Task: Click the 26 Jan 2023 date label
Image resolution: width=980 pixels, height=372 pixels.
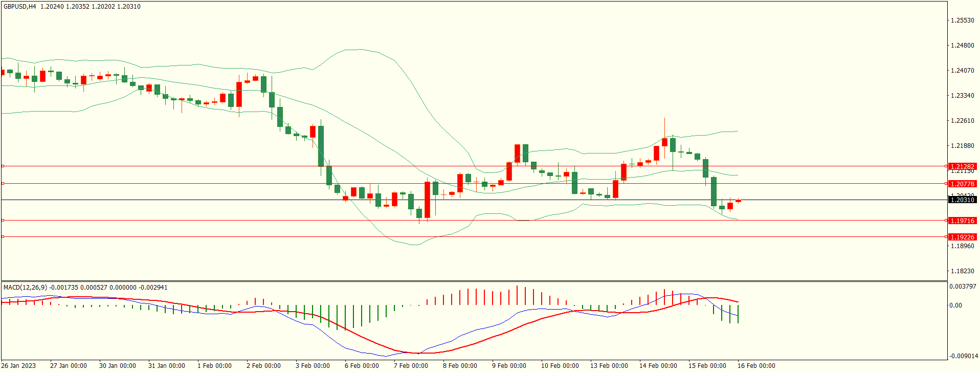Action: click(19, 365)
